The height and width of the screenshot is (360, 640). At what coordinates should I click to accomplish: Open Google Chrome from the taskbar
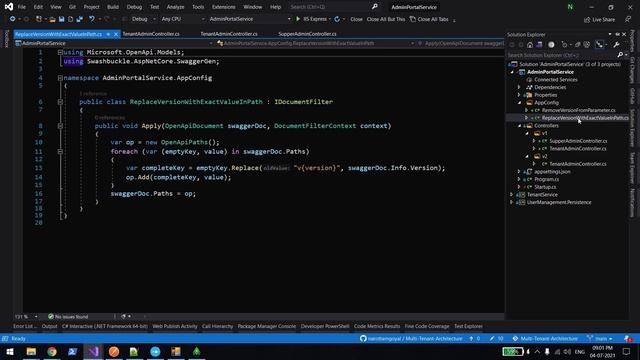[52, 351]
